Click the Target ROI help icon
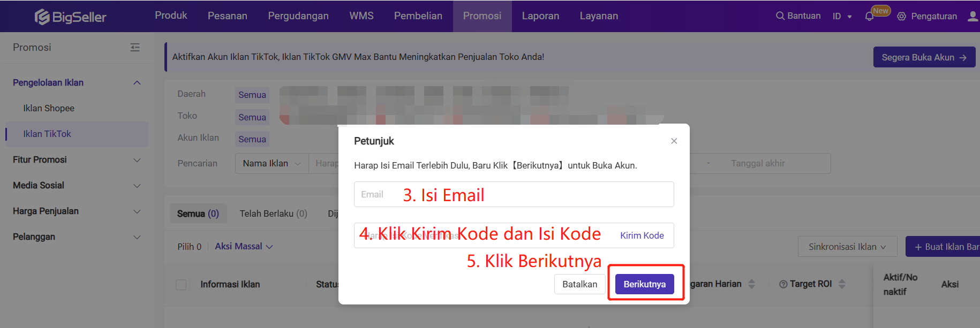Image resolution: width=980 pixels, height=328 pixels. click(x=783, y=284)
